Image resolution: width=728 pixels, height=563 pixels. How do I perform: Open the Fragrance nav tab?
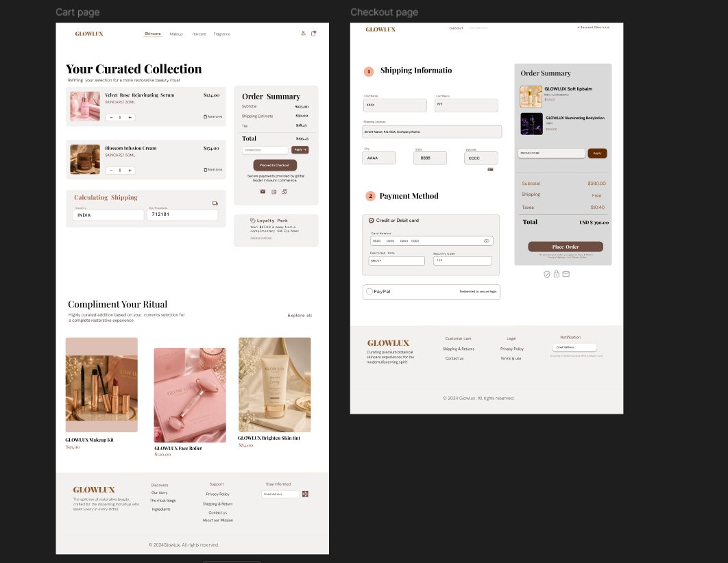coord(222,34)
